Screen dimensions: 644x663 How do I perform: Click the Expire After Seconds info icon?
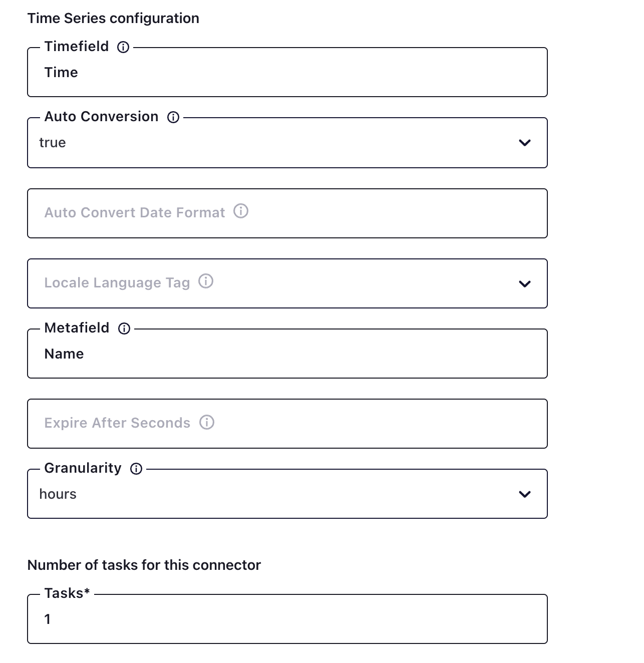click(207, 422)
